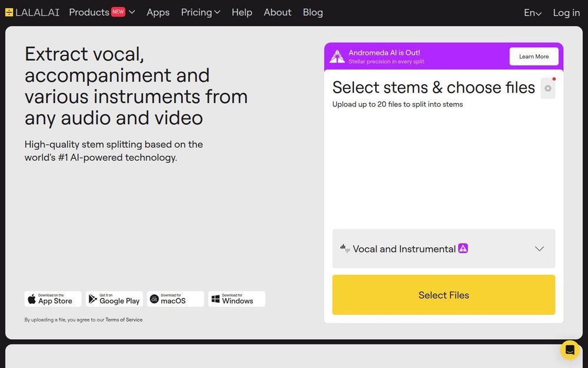
Task: Click 'High-quality stem splitting' description text
Action: click(113, 151)
